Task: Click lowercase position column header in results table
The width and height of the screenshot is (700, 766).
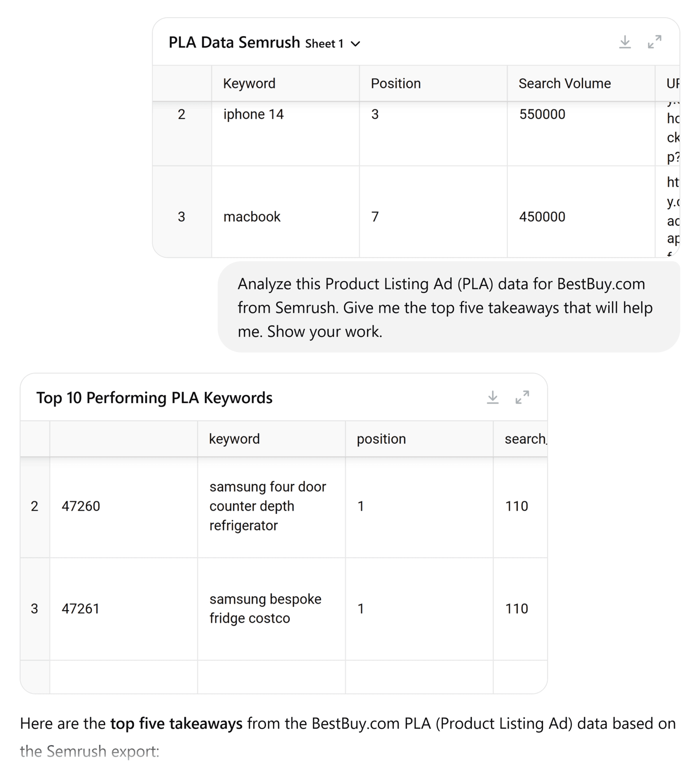Action: click(x=381, y=439)
